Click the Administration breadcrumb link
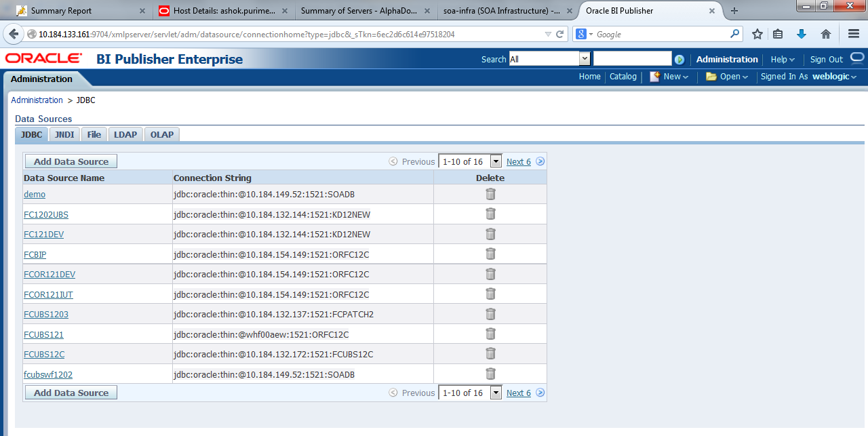Screen dimensions: 868x436 pyautogui.click(x=37, y=100)
